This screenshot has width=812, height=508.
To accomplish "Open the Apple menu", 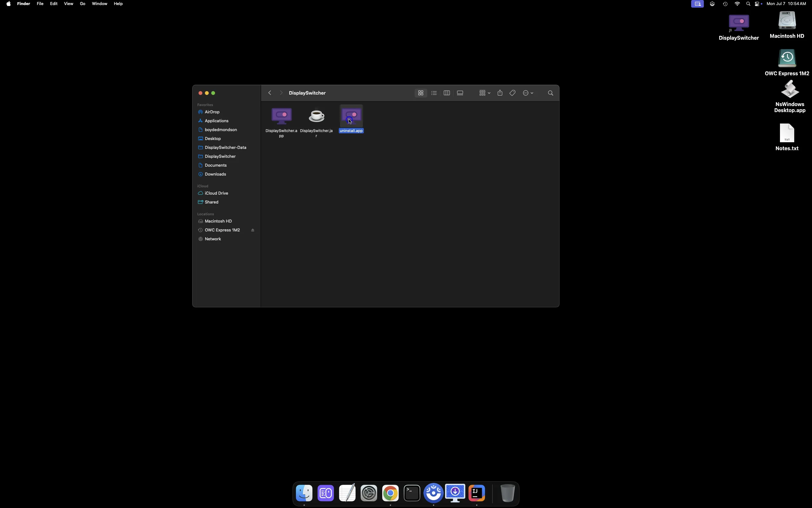I will 8,4.
